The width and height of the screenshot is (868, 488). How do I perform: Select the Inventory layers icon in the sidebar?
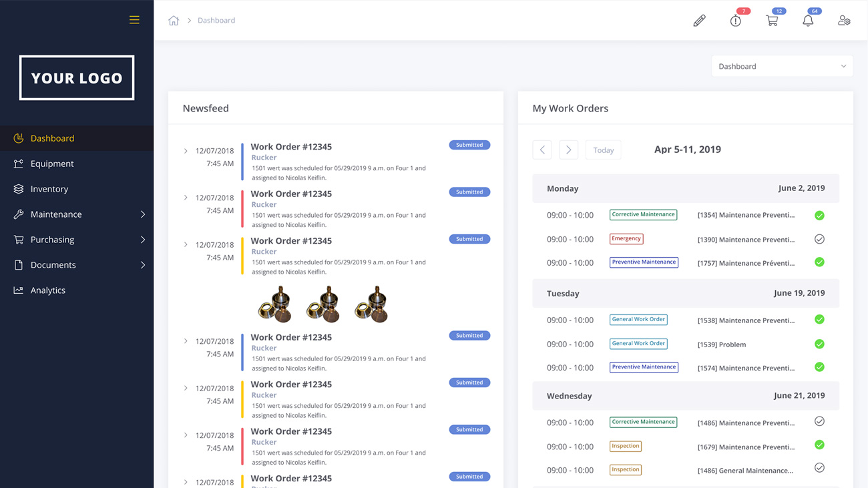pos(19,189)
